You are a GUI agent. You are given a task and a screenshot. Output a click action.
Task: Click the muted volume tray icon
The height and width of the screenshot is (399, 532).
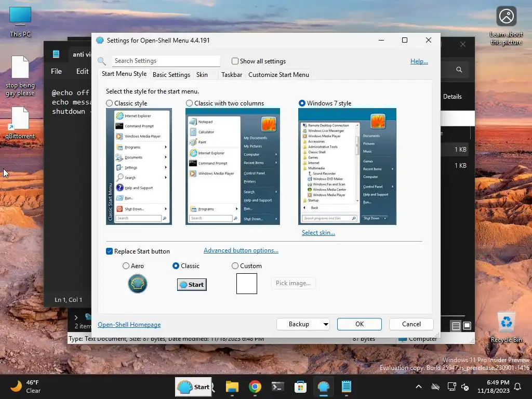pos(465,387)
